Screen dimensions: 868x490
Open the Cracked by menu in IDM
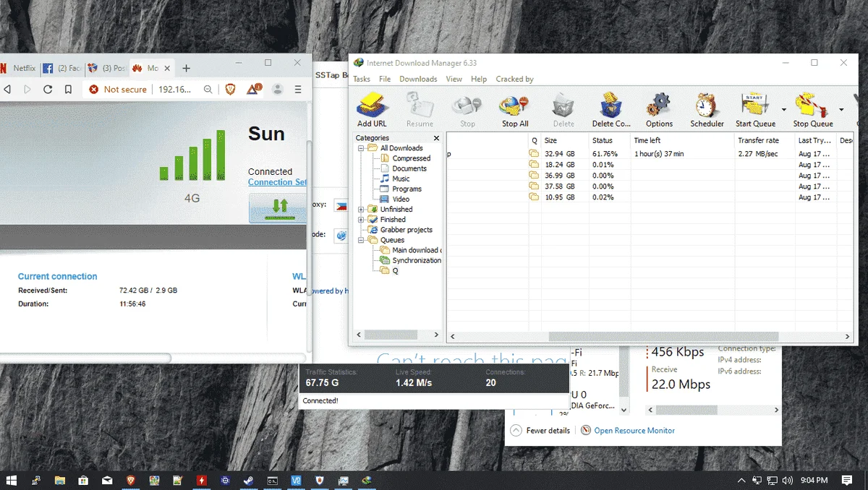pos(514,79)
